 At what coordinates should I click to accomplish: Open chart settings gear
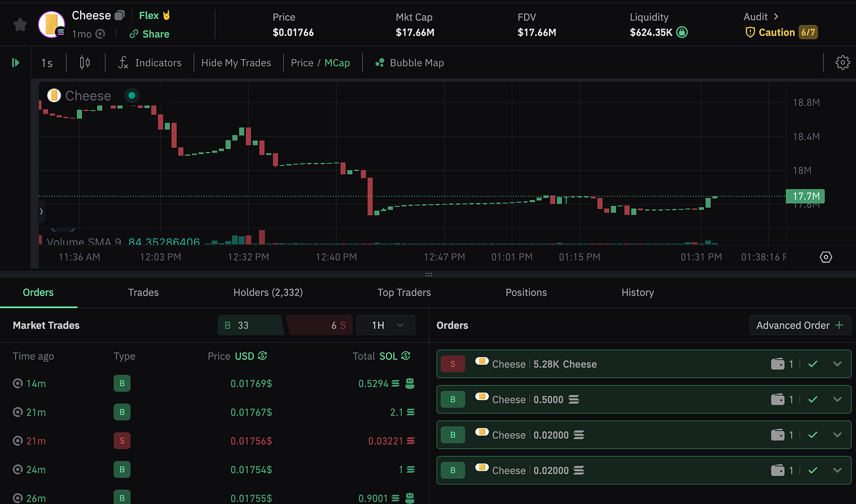click(x=843, y=62)
